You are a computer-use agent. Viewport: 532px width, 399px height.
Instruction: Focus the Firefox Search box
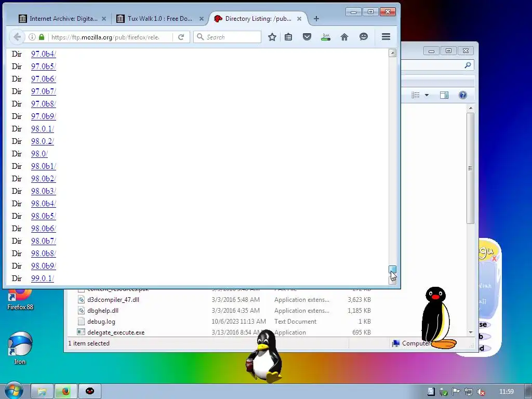(x=228, y=37)
